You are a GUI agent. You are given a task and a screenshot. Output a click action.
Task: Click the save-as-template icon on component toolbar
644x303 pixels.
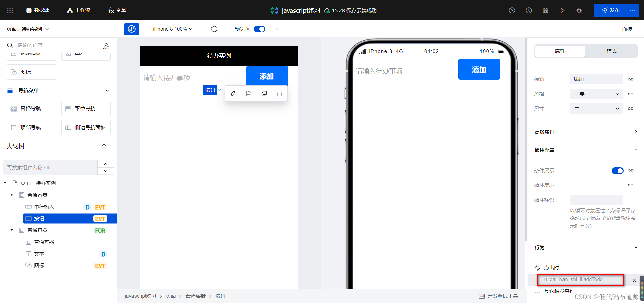tap(249, 94)
